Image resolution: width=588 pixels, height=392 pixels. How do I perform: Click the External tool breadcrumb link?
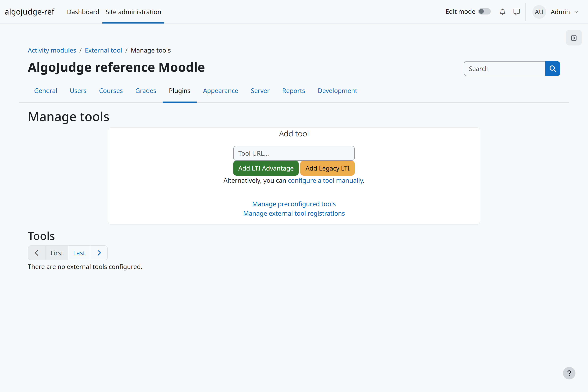(103, 50)
